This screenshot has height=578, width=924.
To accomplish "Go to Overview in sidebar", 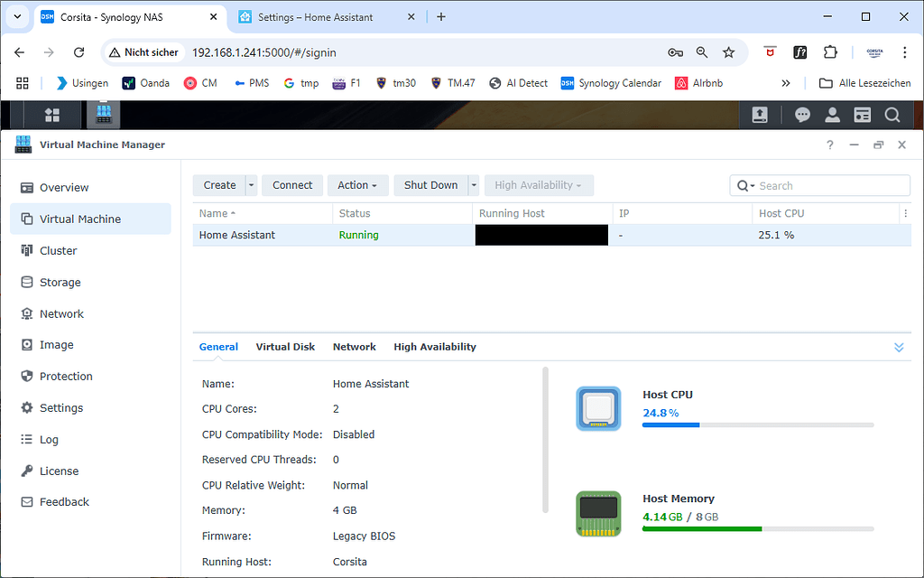I will (91, 188).
